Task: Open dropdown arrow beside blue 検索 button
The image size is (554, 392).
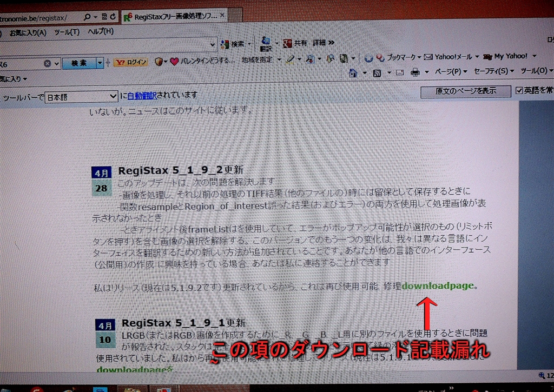Action: (100, 63)
